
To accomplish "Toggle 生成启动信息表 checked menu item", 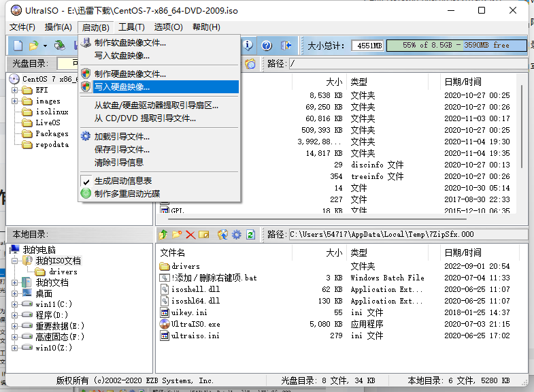I will pos(159,180).
